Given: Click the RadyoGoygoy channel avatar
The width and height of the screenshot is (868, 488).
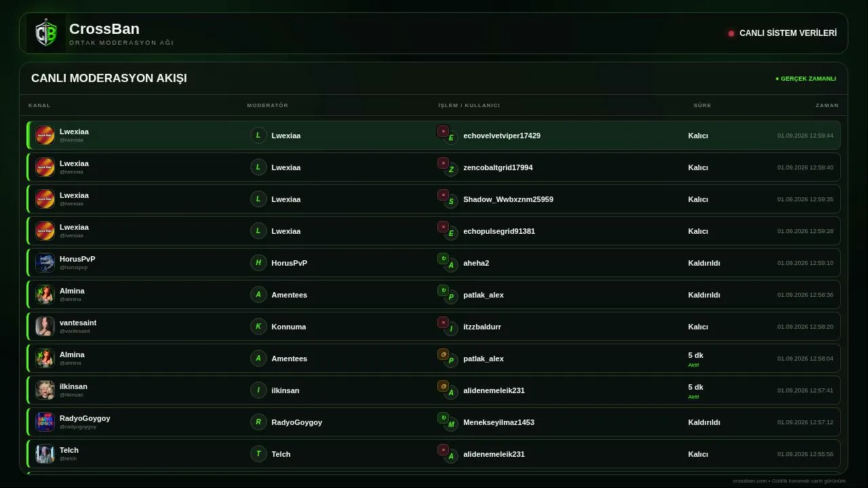Looking at the screenshot, I should [45, 422].
